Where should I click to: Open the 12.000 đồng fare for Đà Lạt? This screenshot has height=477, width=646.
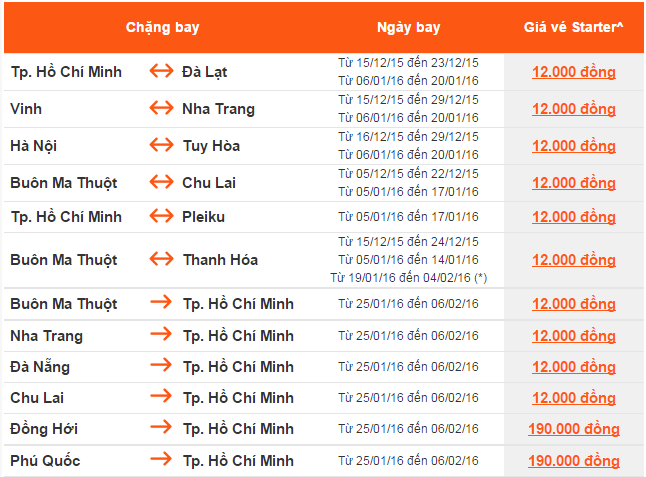point(573,72)
